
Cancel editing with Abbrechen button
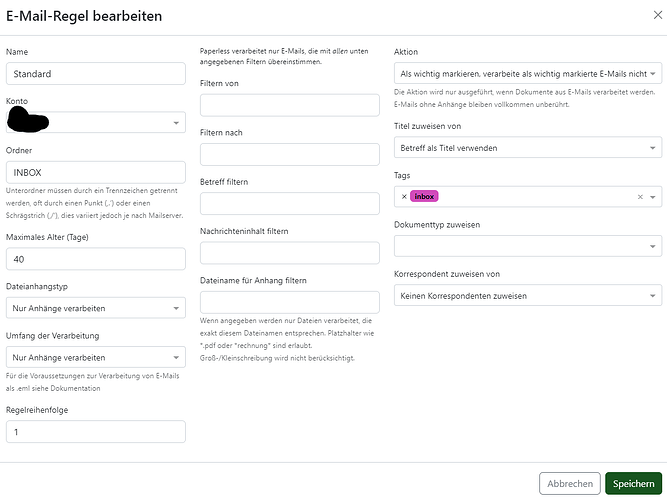570,483
